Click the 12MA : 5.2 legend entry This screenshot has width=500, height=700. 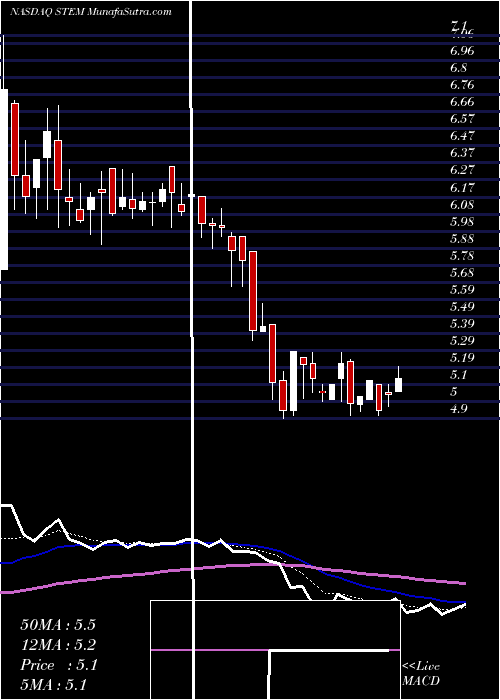pos(58,645)
